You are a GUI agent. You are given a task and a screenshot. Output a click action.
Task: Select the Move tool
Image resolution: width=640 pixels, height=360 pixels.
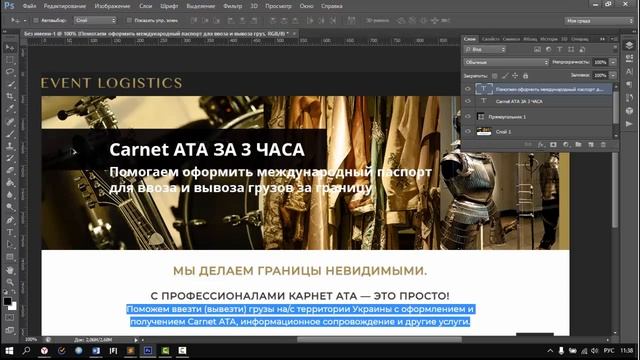10,48
